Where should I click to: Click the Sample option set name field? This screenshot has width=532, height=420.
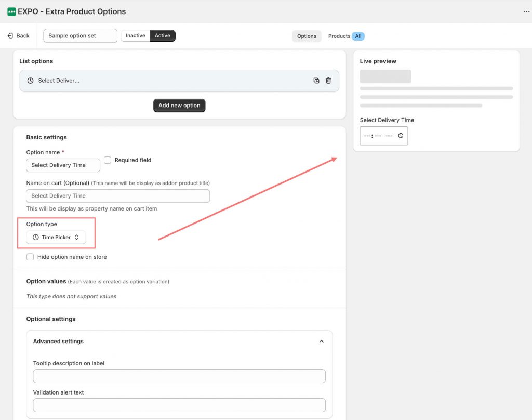(80, 36)
